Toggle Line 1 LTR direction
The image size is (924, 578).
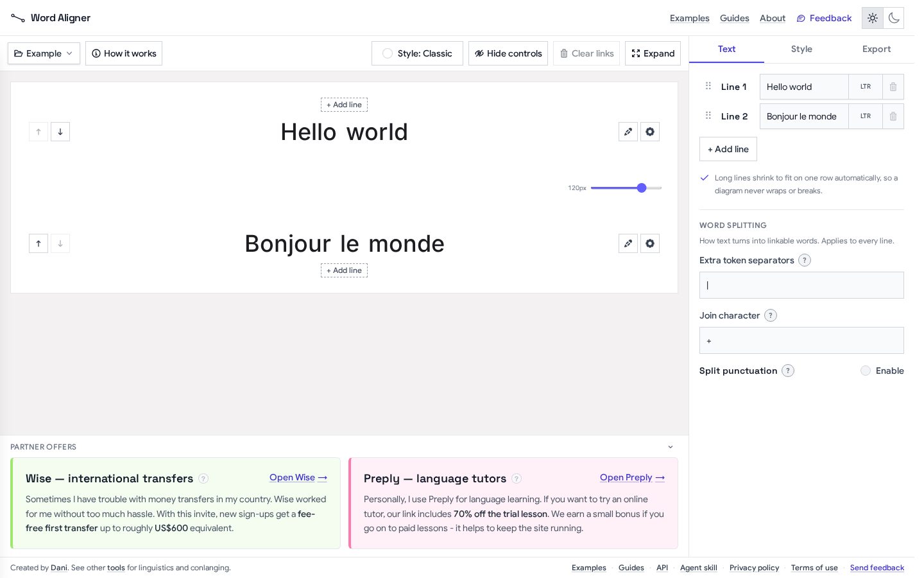(x=866, y=87)
